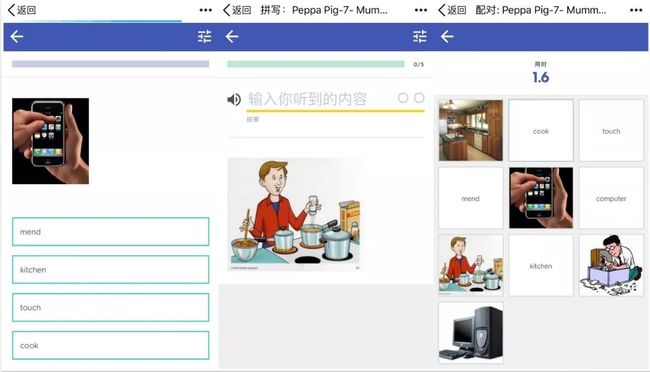
Task: Click the green progress bar in the spelling panel
Action: point(315,64)
